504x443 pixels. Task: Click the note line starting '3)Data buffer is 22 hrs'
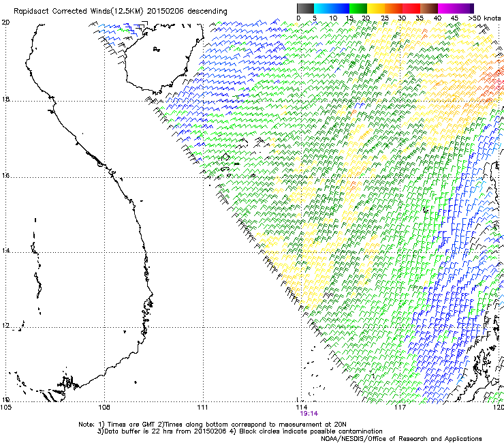(x=240, y=431)
